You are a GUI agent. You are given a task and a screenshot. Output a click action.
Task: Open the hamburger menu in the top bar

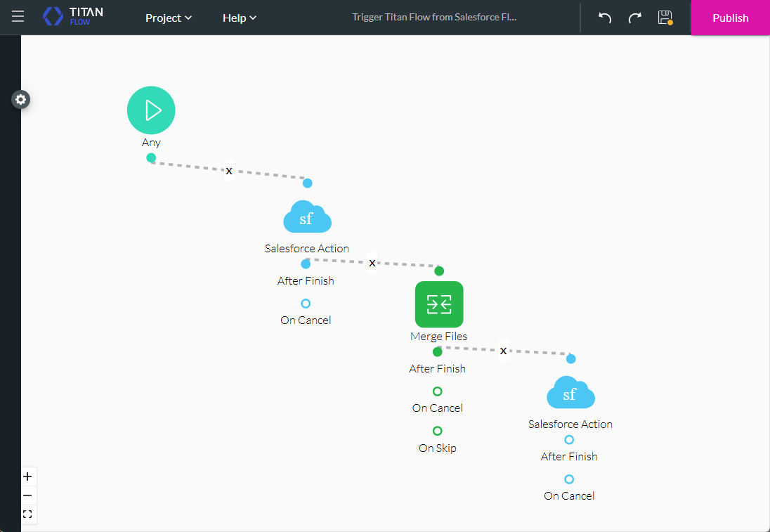[18, 17]
